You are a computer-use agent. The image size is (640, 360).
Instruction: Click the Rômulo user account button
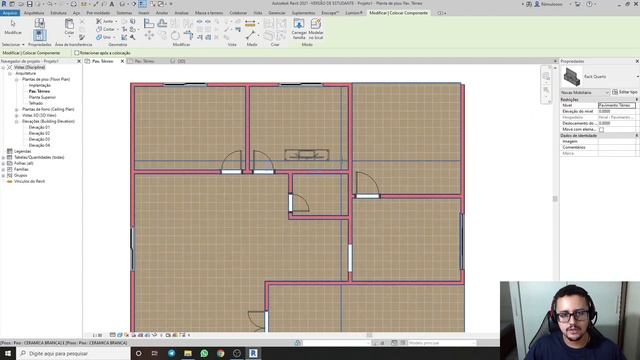(x=549, y=4)
